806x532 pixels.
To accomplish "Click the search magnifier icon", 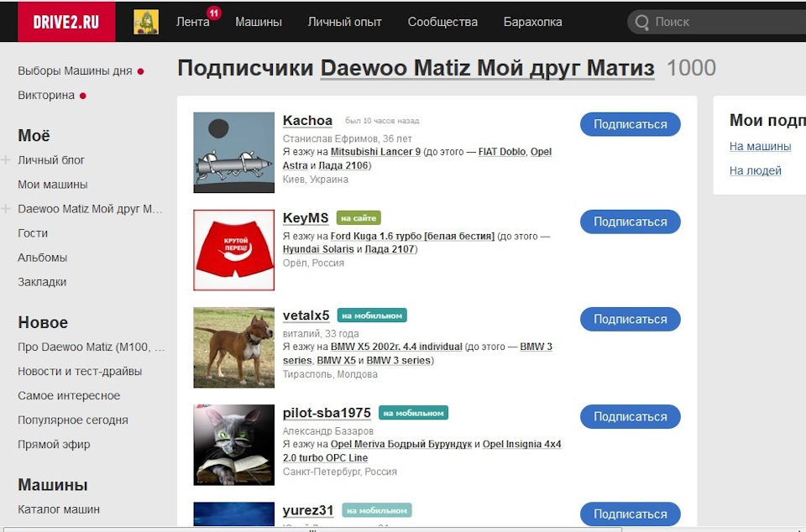I will (641, 22).
